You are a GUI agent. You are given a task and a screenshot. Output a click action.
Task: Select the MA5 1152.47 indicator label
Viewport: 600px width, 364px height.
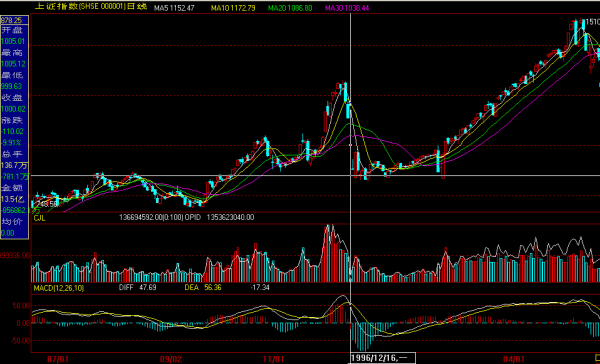point(174,8)
